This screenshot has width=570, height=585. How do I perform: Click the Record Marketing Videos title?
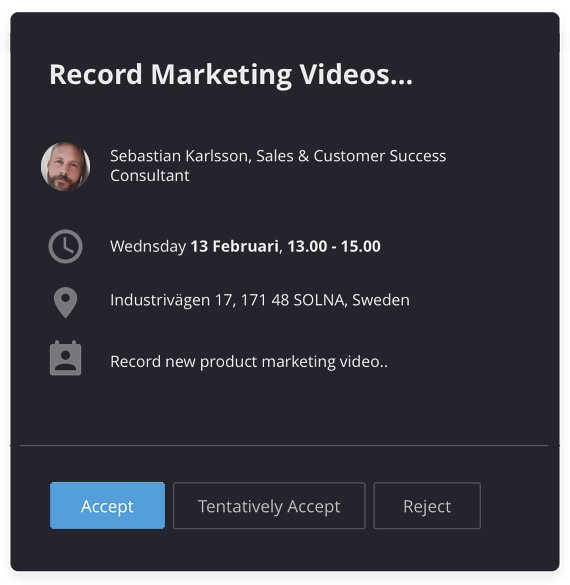231,75
